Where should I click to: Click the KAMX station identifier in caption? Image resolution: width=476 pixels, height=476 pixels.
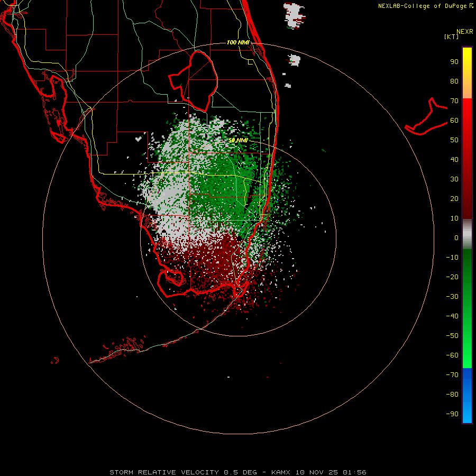pos(281,472)
